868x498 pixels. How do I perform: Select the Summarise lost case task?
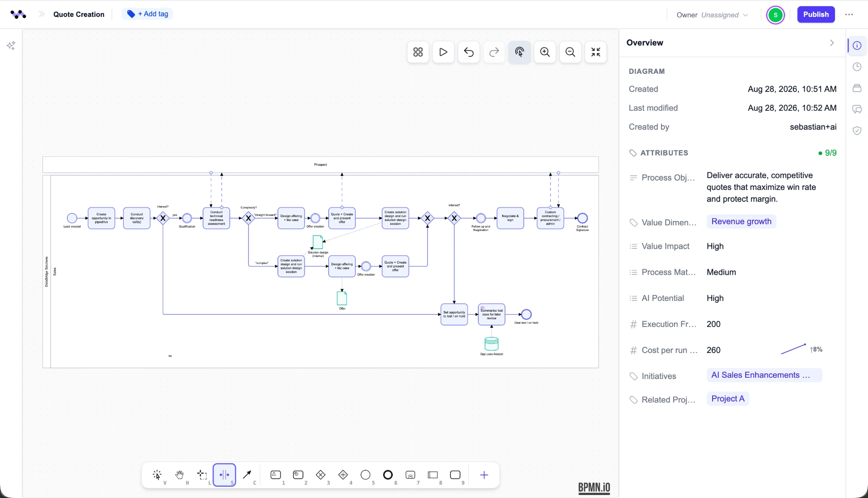(491, 314)
